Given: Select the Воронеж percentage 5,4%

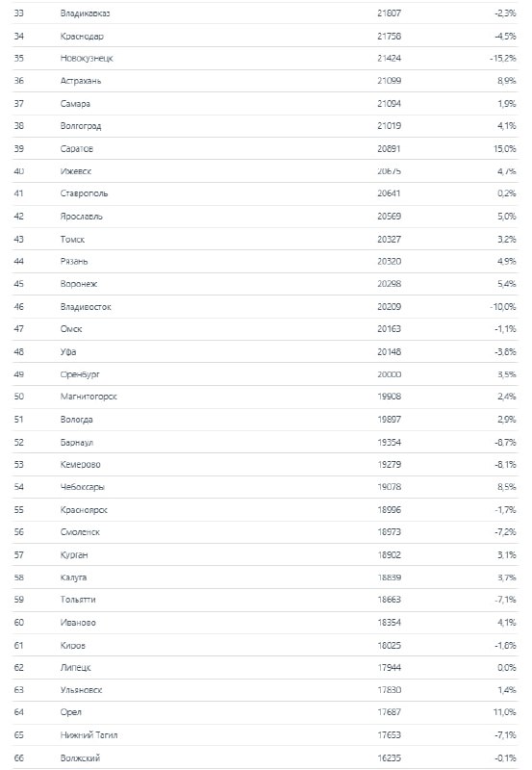Looking at the screenshot, I should click(506, 284).
